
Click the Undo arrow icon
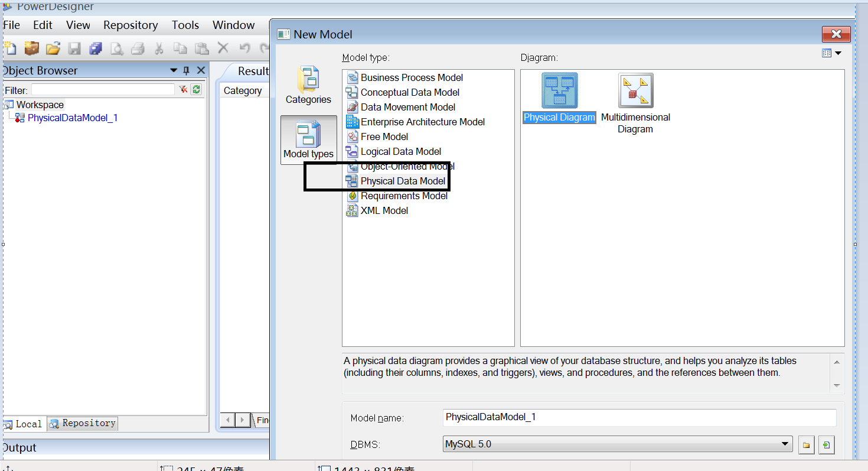pos(244,48)
